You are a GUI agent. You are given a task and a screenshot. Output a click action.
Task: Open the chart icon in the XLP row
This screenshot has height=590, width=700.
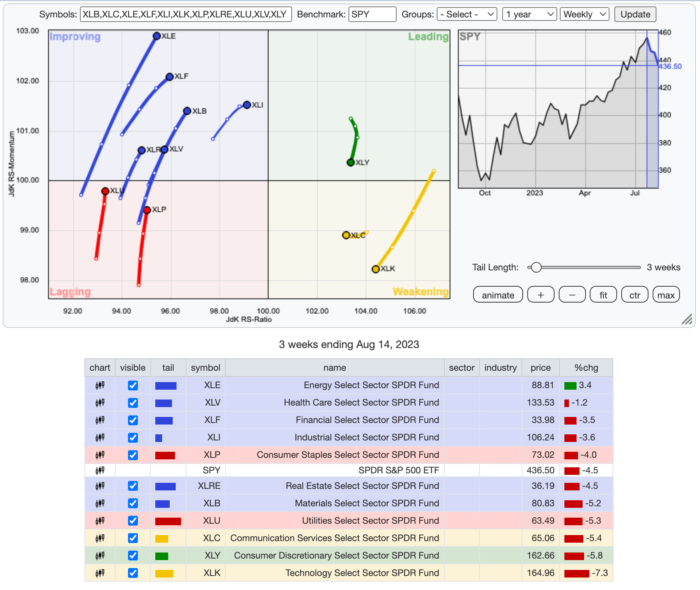click(100, 455)
